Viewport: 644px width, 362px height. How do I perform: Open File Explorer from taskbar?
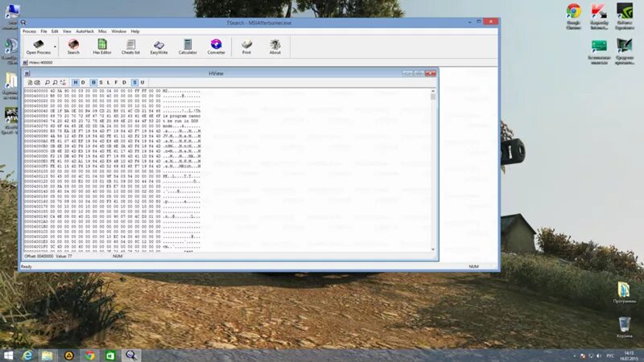coord(47,356)
